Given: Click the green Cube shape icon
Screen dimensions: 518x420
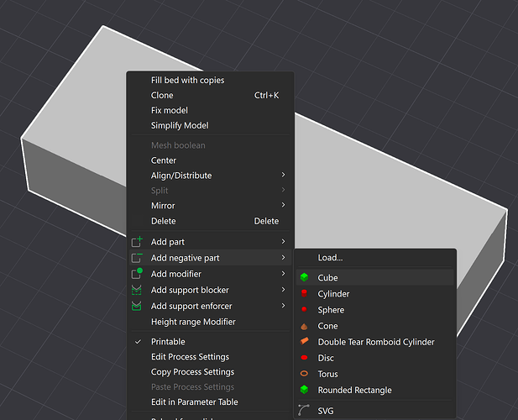Looking at the screenshot, I should [x=304, y=277].
